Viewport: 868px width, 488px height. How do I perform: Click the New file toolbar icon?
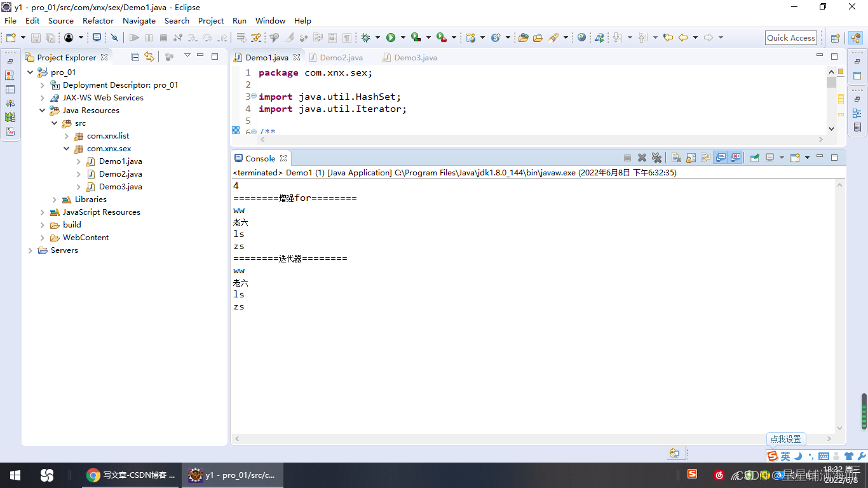point(11,37)
